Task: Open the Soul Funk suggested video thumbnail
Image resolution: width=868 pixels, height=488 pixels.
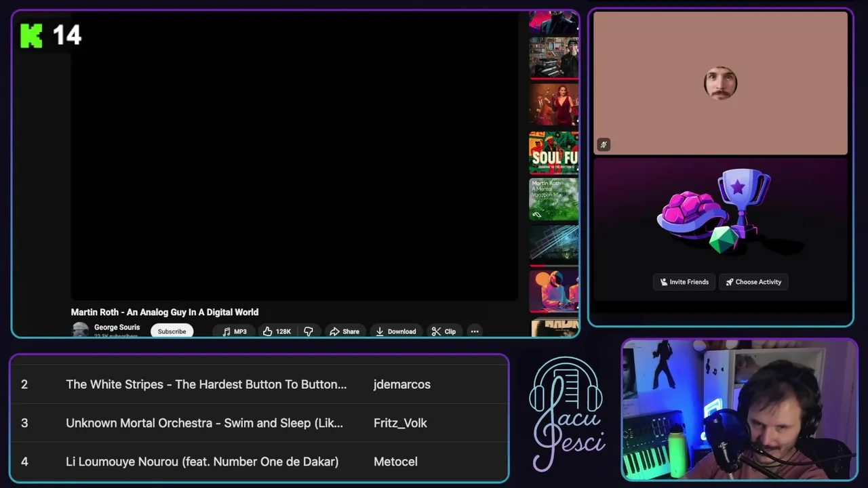Action: [554, 152]
